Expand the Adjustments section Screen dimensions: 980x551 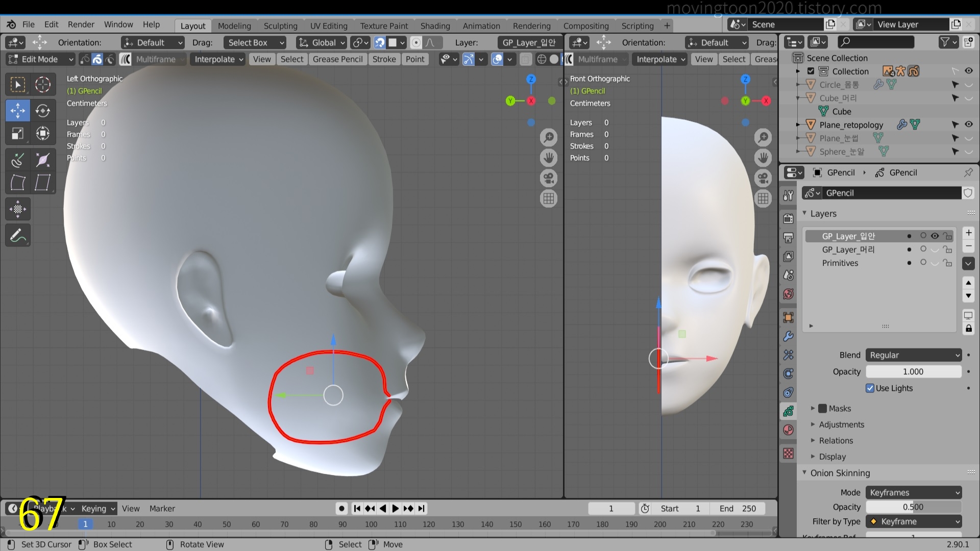coord(841,424)
